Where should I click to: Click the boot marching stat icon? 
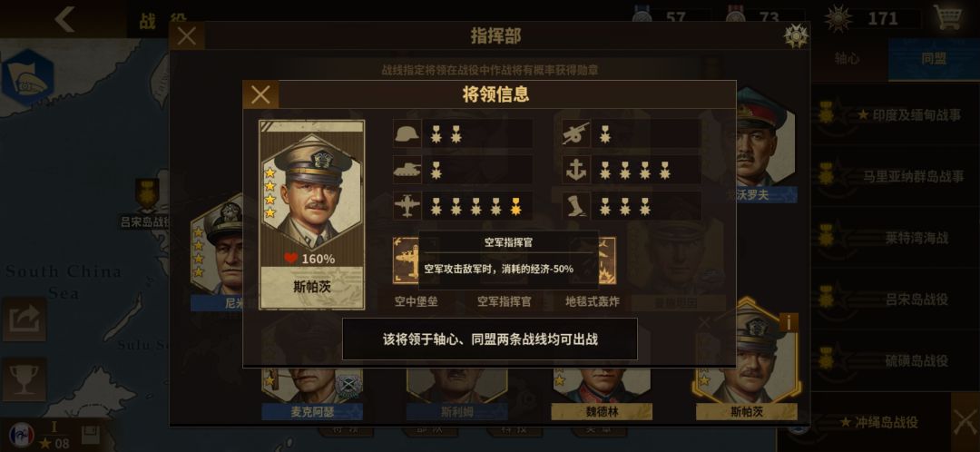(575, 206)
